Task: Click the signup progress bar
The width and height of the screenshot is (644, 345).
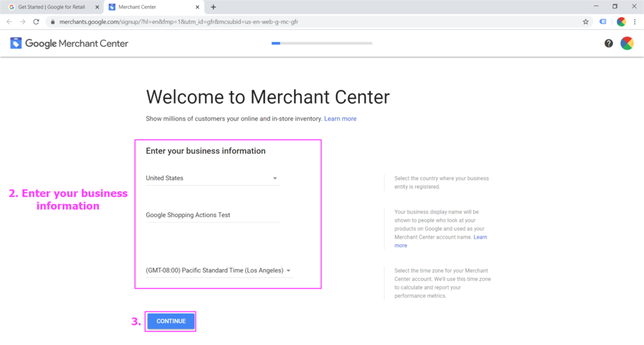Action: [322, 43]
